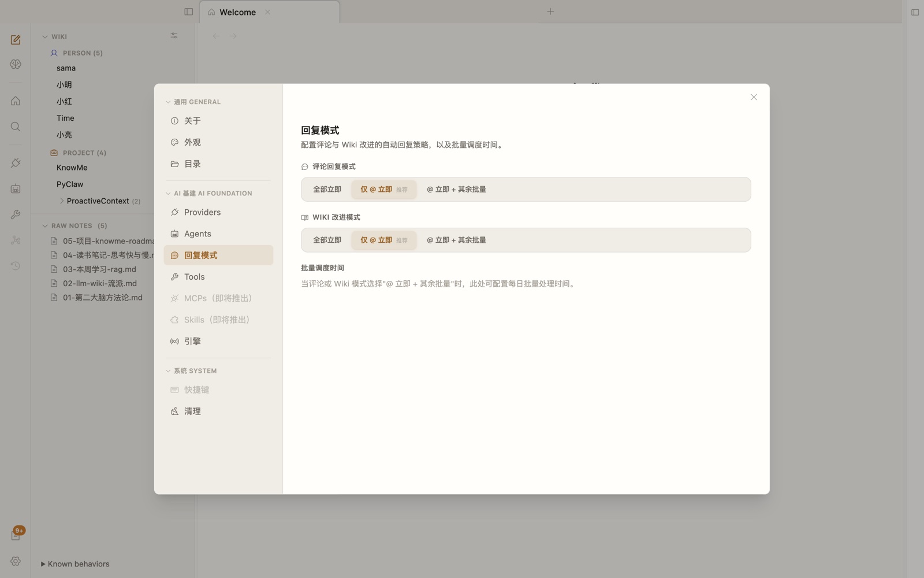Open 小亮 person page

point(64,135)
